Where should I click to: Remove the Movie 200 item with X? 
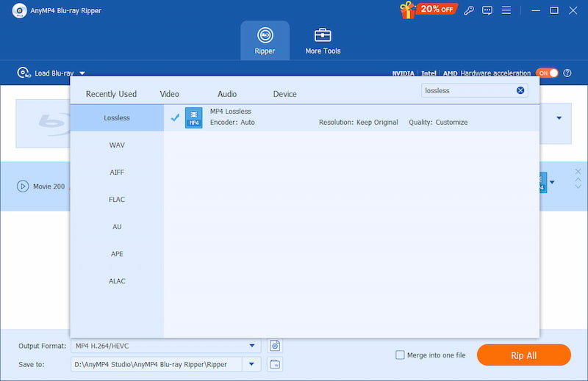pyautogui.click(x=578, y=172)
